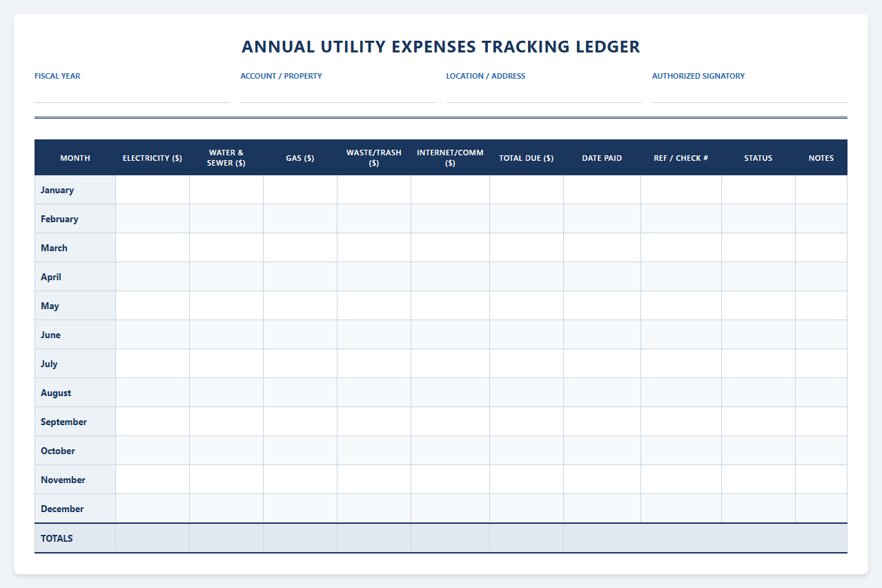Click July's Date Paid cell
882x588 pixels.
pyautogui.click(x=602, y=364)
